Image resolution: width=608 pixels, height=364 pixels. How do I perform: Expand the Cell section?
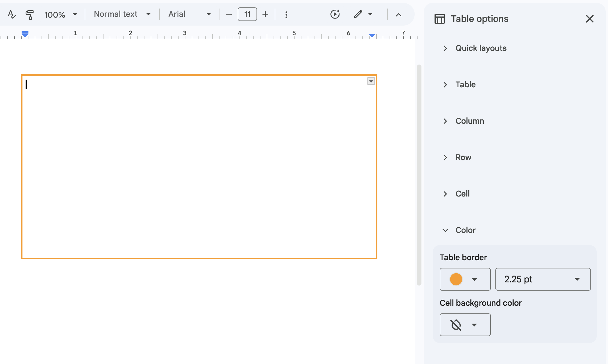[x=456, y=194]
